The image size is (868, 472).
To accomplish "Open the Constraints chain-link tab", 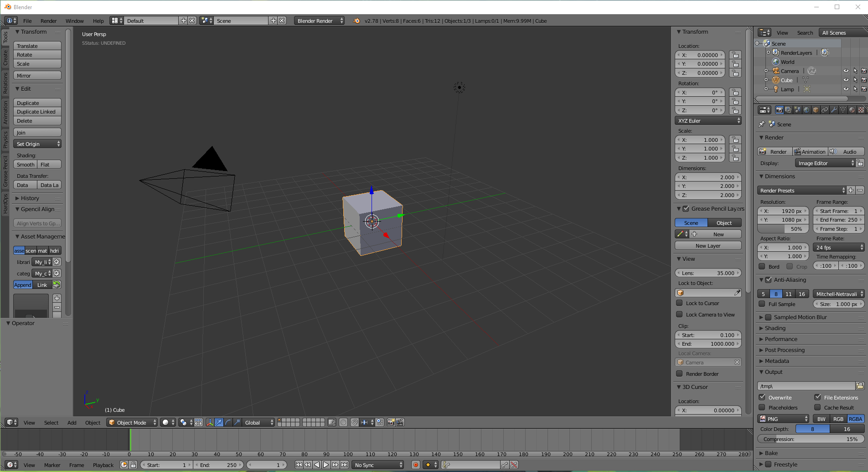I will [x=825, y=110].
